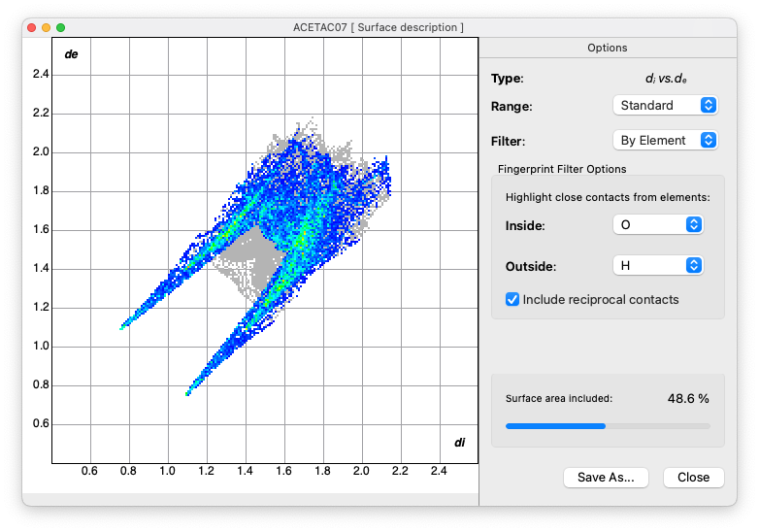Click the Options panel header
Image resolution: width=759 pixels, height=532 pixels.
point(608,48)
